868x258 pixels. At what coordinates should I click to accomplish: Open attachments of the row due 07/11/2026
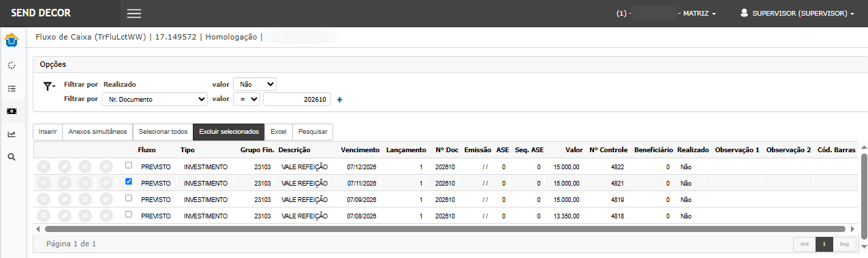pyautogui.click(x=106, y=183)
